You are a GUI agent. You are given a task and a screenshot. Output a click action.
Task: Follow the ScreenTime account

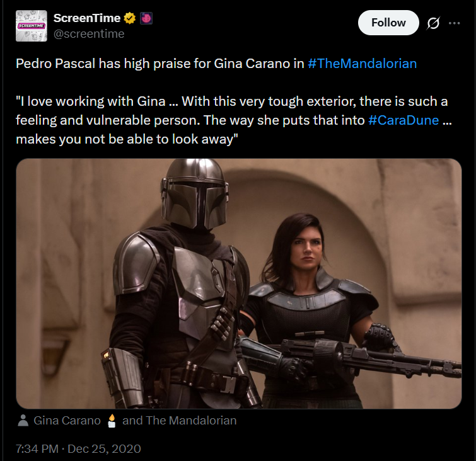pyautogui.click(x=388, y=23)
